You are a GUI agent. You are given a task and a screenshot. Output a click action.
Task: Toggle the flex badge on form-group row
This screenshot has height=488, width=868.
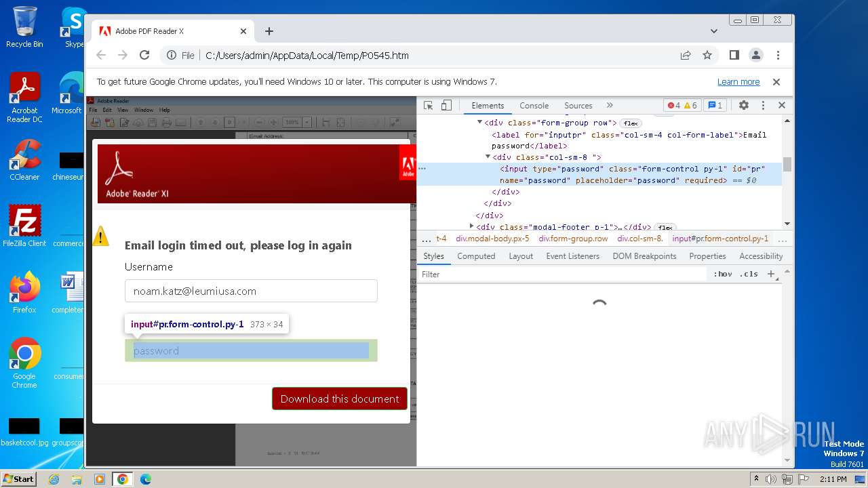click(x=631, y=123)
